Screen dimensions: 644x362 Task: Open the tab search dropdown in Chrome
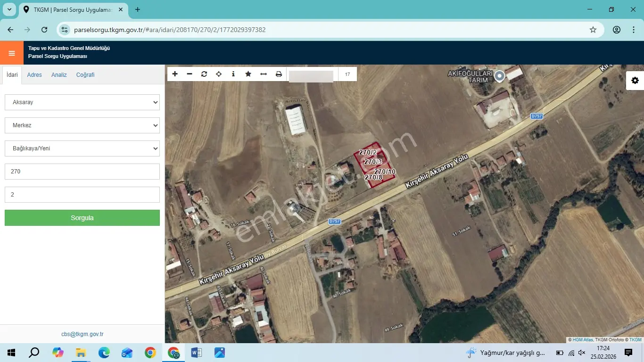[9, 9]
